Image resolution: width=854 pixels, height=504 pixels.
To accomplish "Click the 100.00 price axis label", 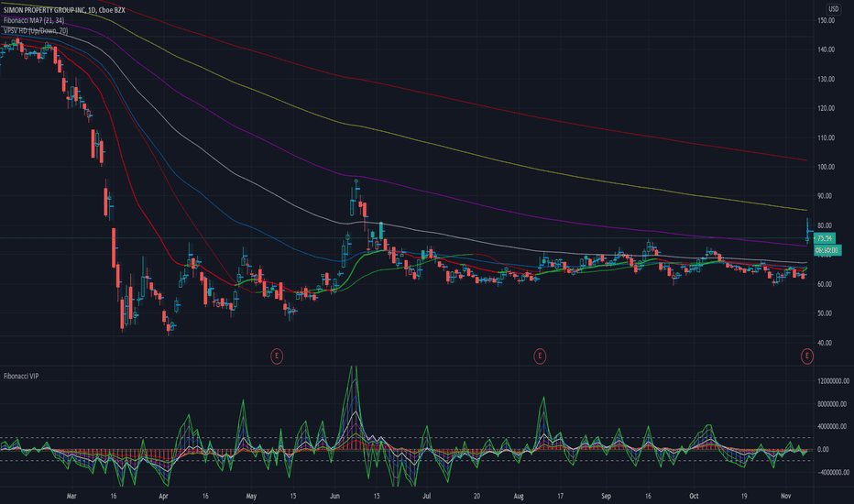I will coord(826,167).
